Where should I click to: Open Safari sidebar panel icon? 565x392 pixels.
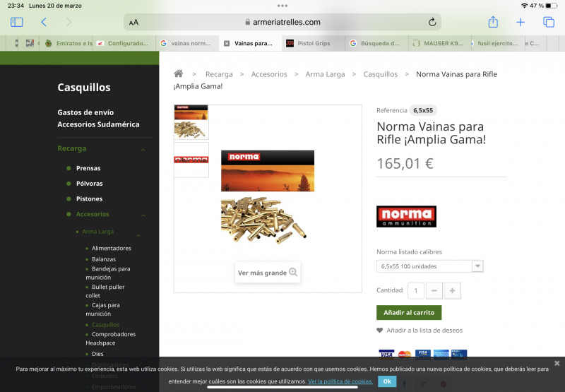pos(17,23)
